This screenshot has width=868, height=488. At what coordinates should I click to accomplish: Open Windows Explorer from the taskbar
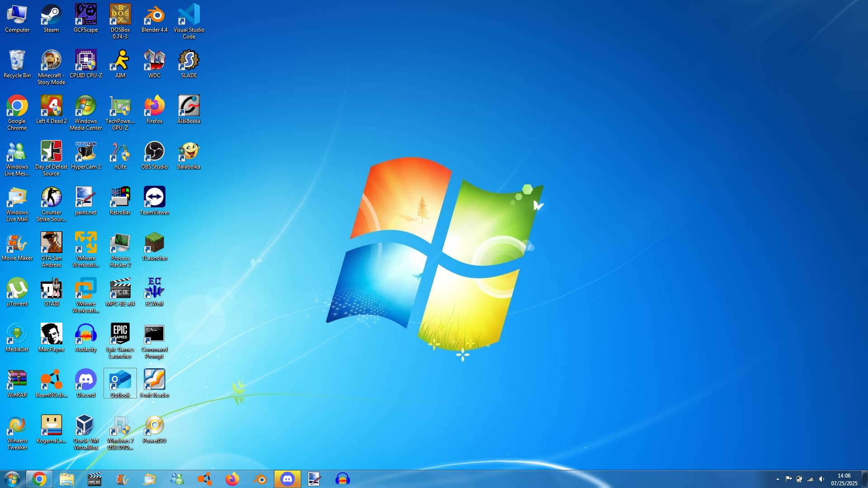66,479
